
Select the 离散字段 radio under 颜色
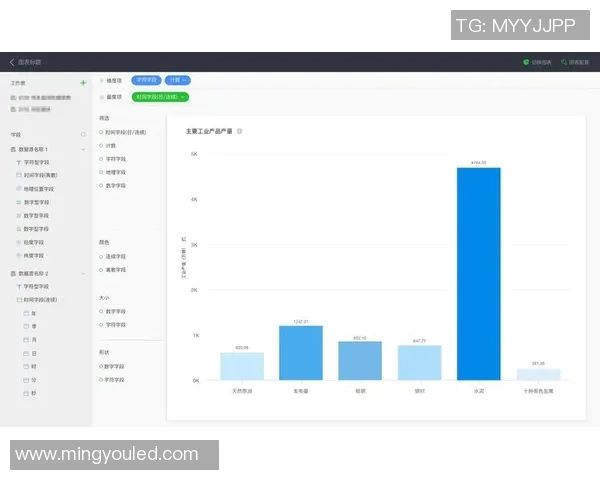point(102,269)
